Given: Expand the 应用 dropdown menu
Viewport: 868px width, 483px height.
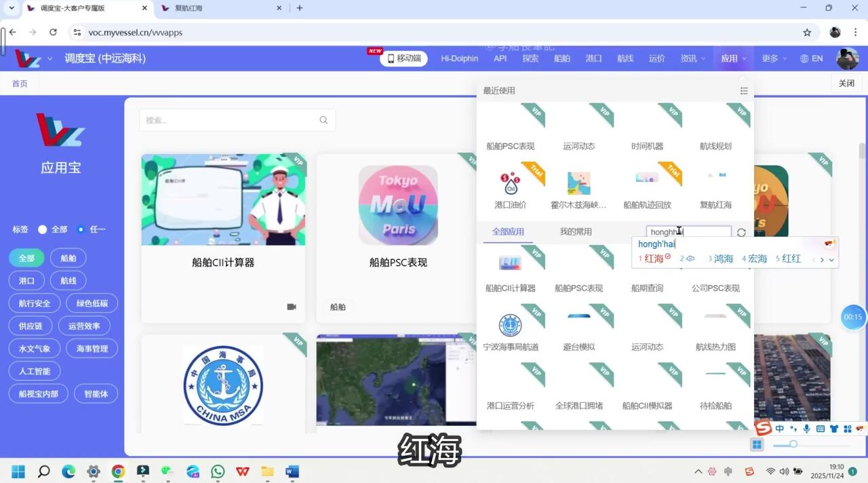Looking at the screenshot, I should pyautogui.click(x=733, y=58).
